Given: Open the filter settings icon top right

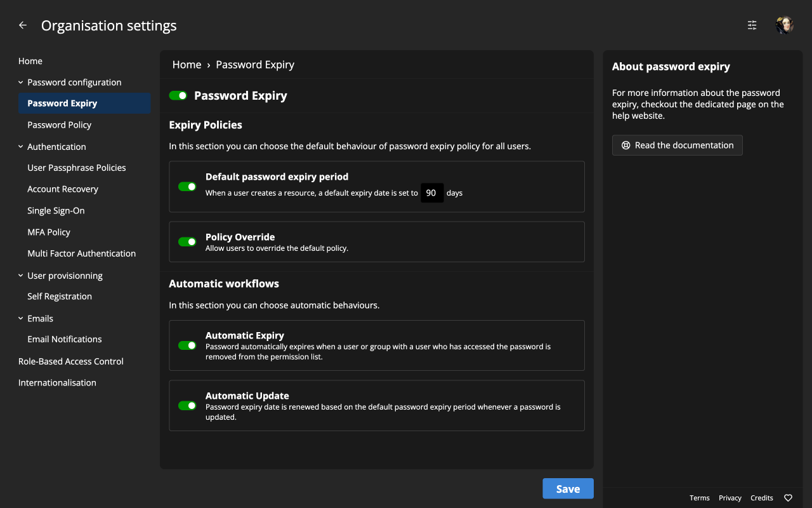Looking at the screenshot, I should [752, 25].
